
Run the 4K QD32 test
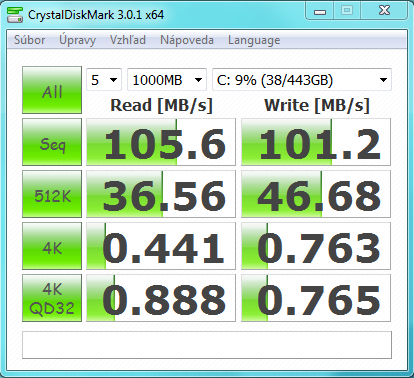pyautogui.click(x=52, y=298)
